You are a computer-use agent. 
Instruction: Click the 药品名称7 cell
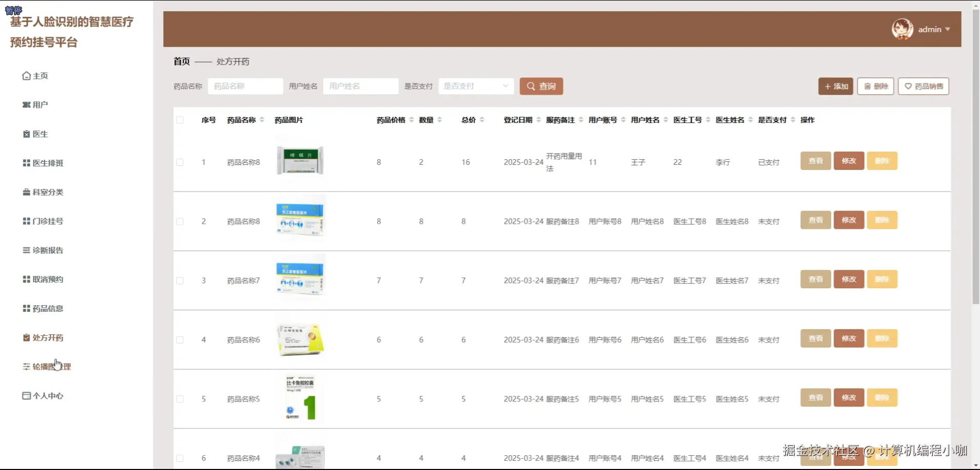[244, 281]
